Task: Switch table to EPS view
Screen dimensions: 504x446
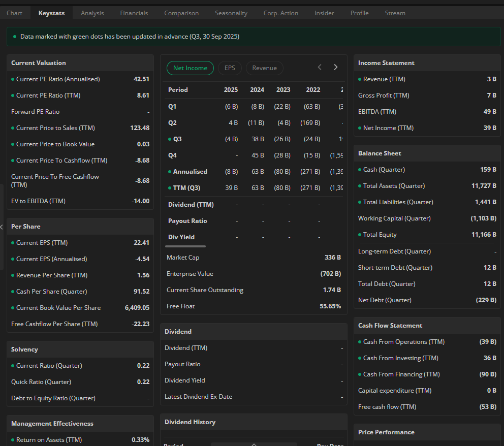Action: (230, 68)
